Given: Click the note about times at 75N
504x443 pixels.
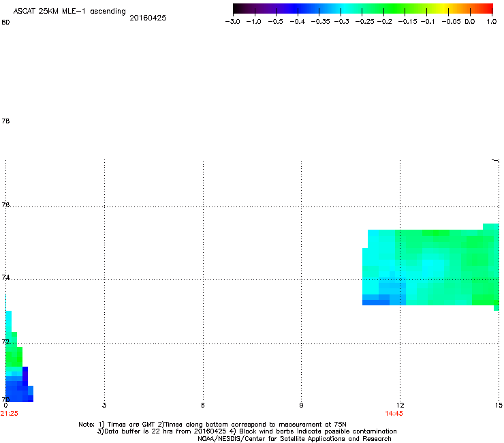Looking at the screenshot, I should (212, 425).
